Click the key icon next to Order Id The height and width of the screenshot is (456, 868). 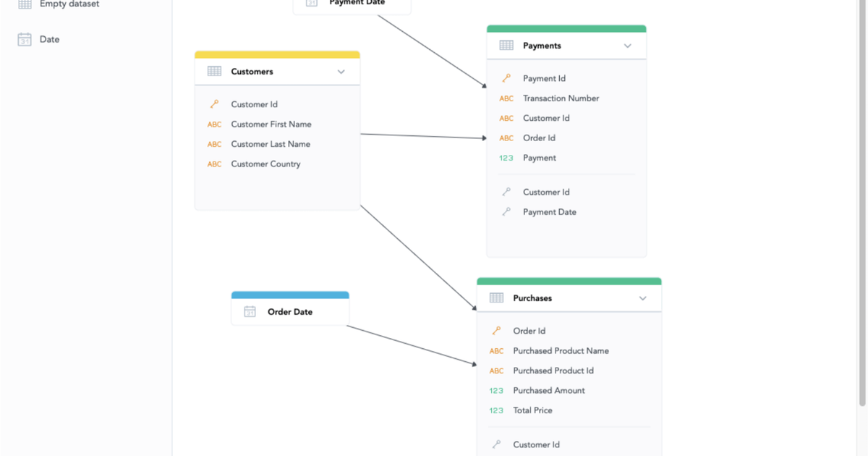(x=497, y=330)
